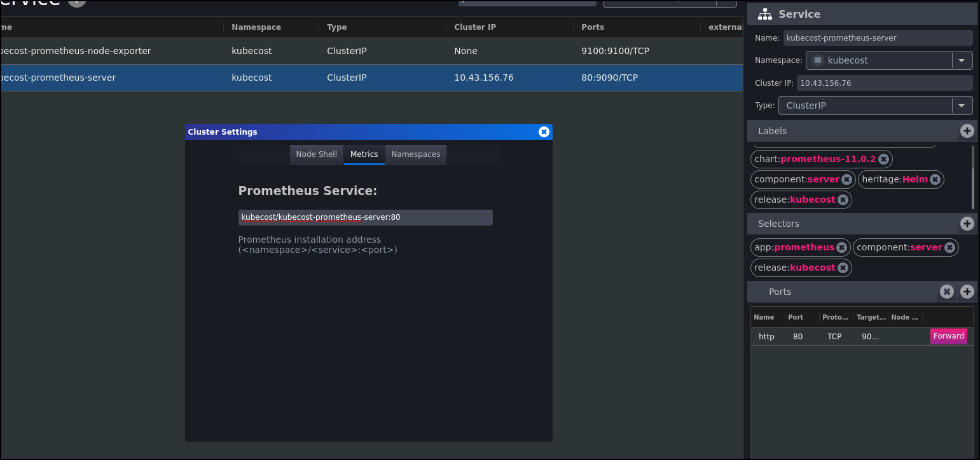Remove the chart:prometheus-11.0.2 label

coord(883,159)
